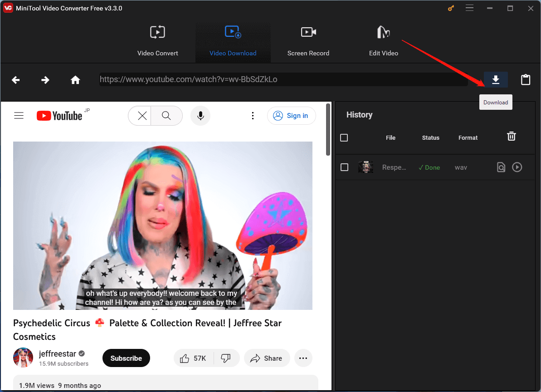The height and width of the screenshot is (392, 541).
Task: Click the 'Format' column header
Action: pyautogui.click(x=468, y=137)
